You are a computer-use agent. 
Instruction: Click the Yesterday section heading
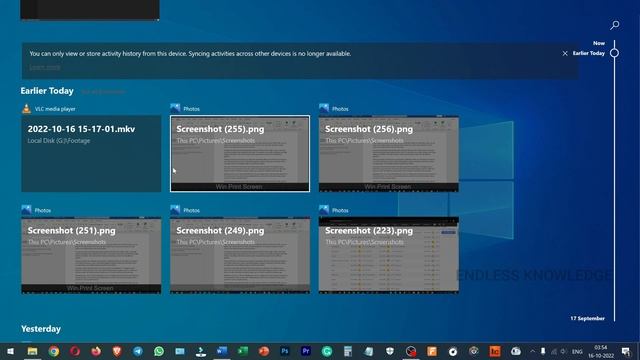coord(41,329)
